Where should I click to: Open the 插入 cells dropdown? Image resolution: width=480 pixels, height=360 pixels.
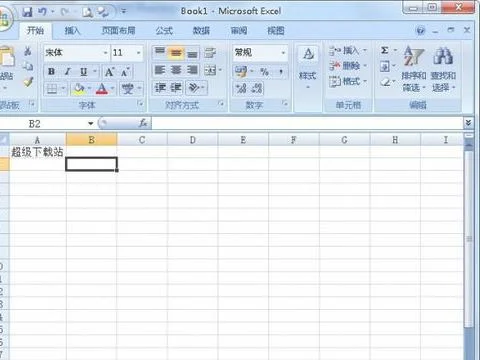(x=348, y=51)
